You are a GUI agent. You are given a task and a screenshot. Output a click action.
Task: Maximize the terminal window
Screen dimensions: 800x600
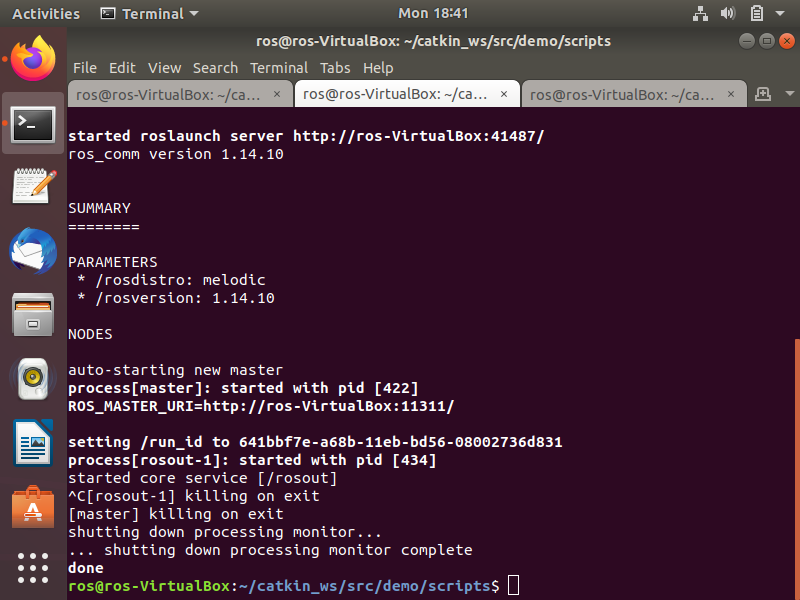[767, 41]
